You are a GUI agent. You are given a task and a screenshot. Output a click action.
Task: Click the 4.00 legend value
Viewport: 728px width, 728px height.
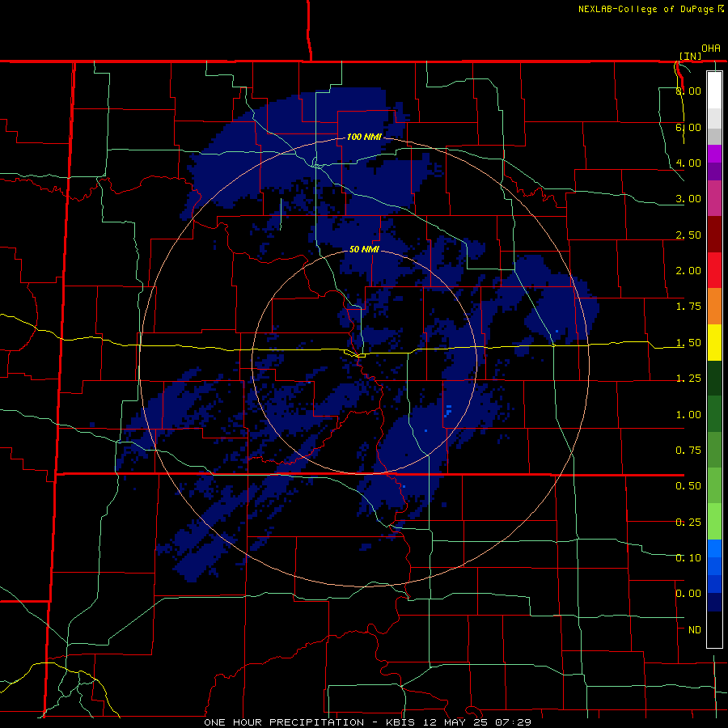click(x=688, y=163)
